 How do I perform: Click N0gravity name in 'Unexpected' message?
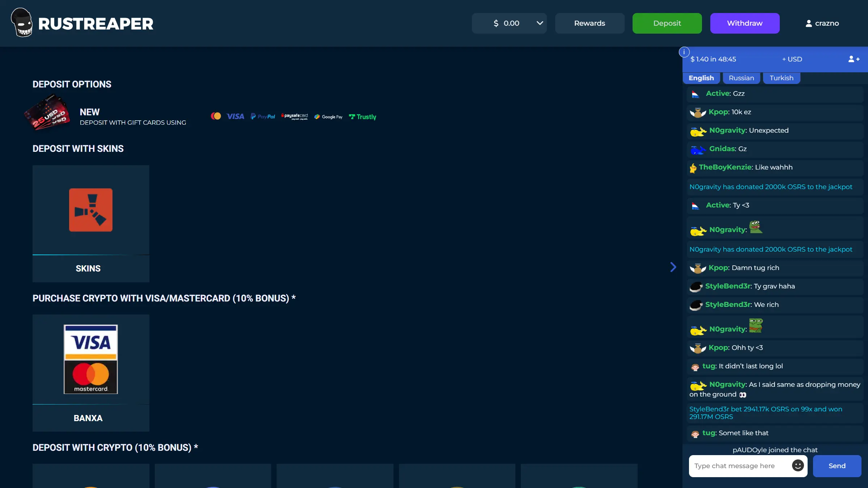pyautogui.click(x=727, y=130)
